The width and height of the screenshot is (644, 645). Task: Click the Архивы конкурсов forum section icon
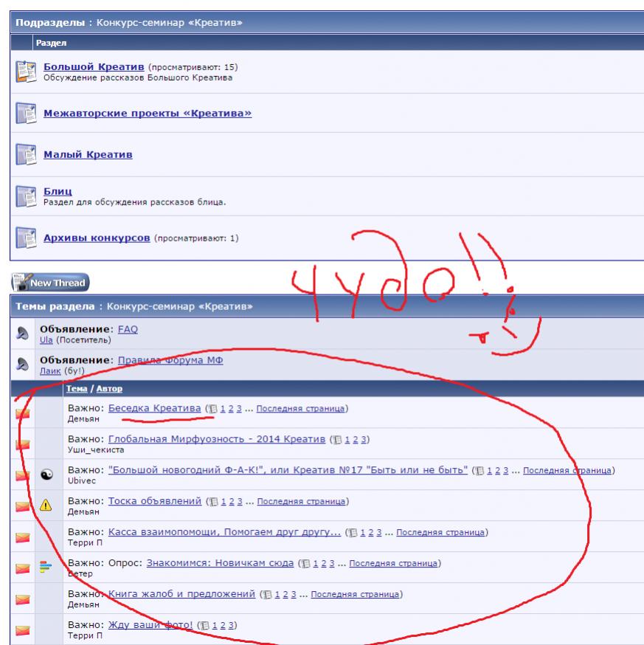pyautogui.click(x=25, y=238)
